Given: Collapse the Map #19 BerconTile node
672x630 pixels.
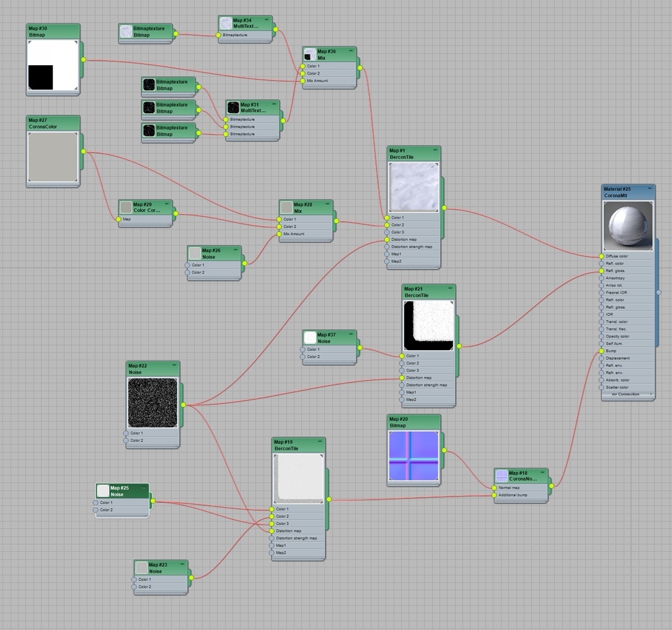Looking at the screenshot, I should click(320, 442).
